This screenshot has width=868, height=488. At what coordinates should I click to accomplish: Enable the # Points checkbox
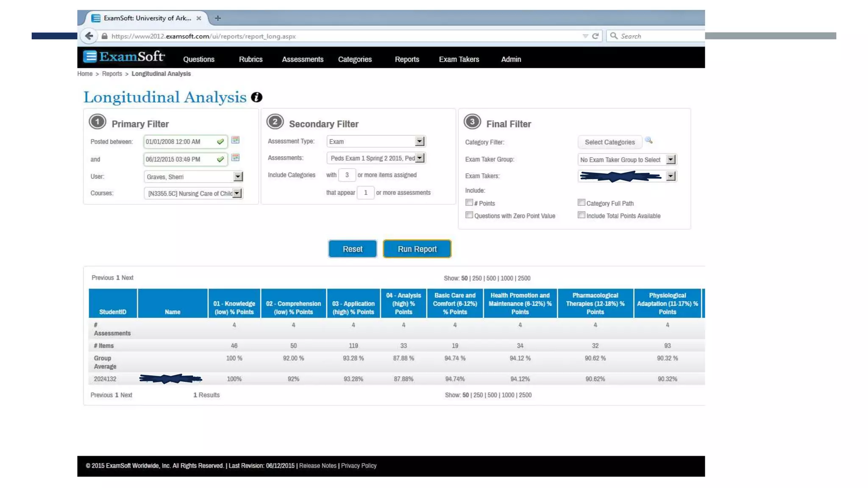(x=469, y=202)
